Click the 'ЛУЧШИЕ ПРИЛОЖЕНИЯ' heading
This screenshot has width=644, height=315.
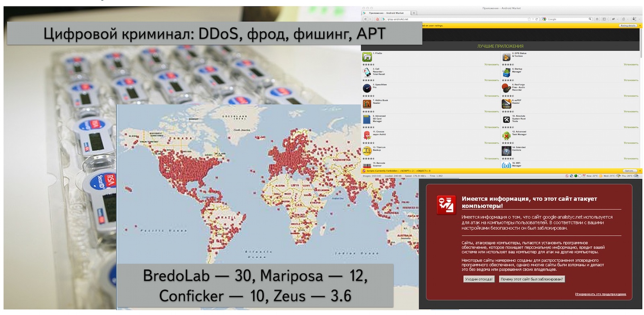pyautogui.click(x=500, y=46)
